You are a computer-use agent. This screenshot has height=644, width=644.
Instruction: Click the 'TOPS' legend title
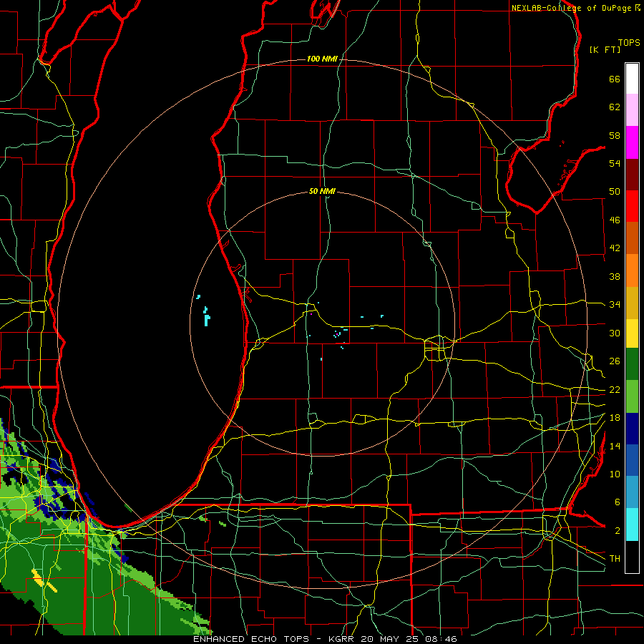(x=629, y=43)
